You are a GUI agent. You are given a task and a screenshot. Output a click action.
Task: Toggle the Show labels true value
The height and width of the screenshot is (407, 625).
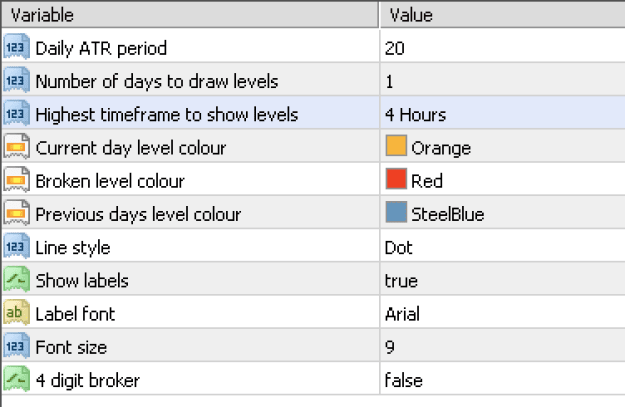pos(401,281)
